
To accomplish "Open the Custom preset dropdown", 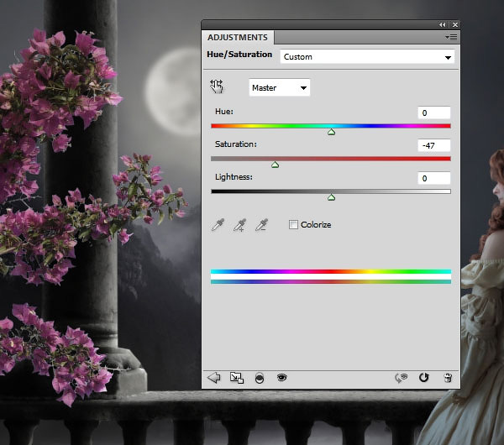I will tap(367, 57).
